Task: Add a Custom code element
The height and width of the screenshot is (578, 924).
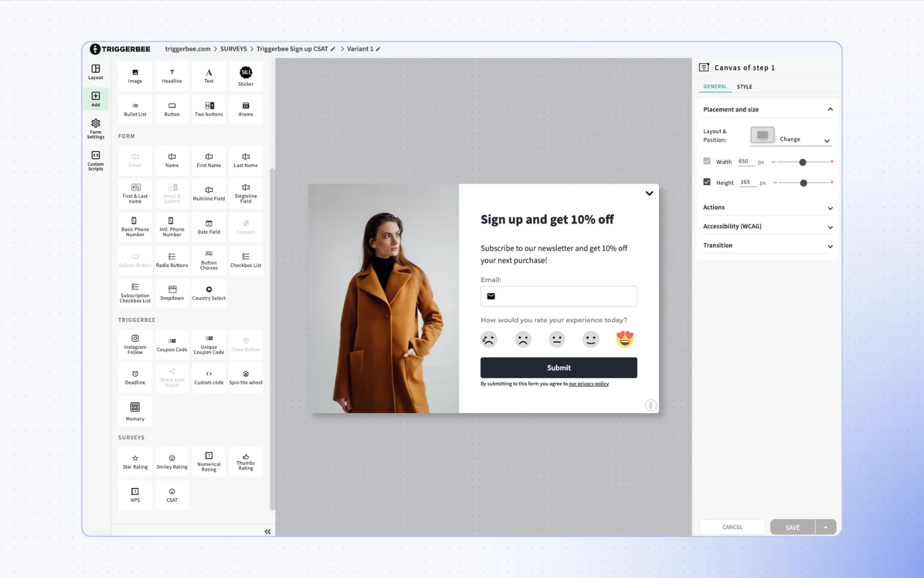Action: point(209,378)
